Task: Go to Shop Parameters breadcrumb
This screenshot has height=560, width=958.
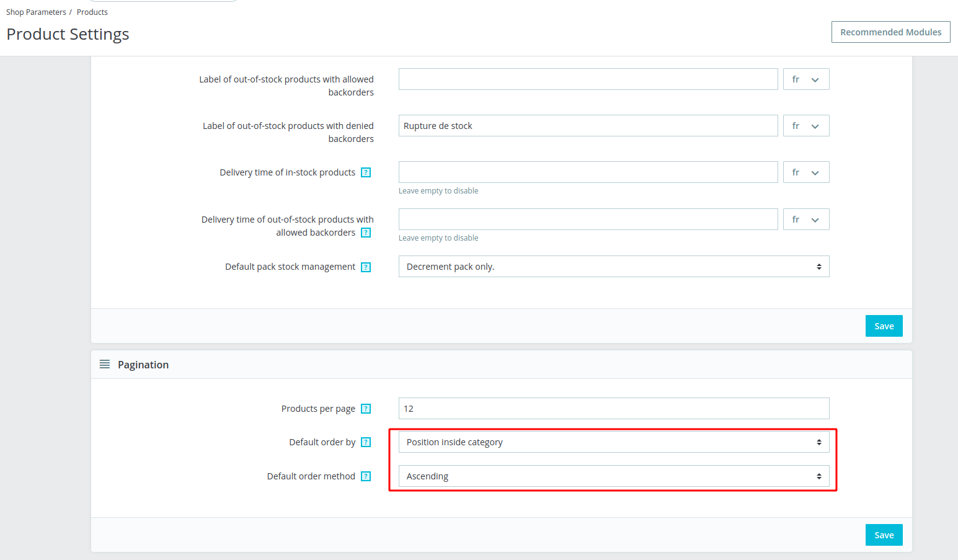Action: pos(36,12)
